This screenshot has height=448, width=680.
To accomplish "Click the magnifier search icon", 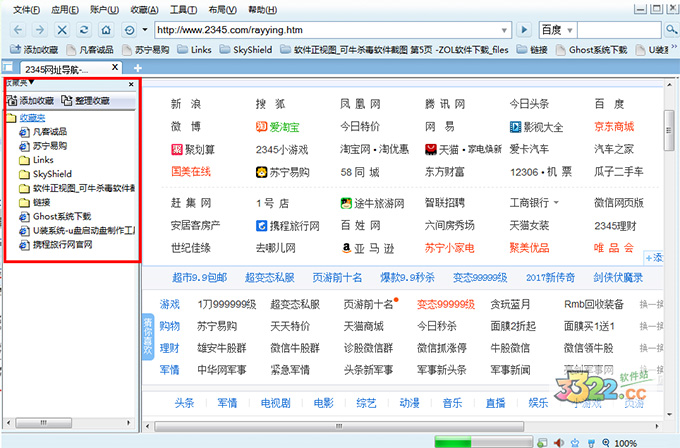I will (x=671, y=30).
